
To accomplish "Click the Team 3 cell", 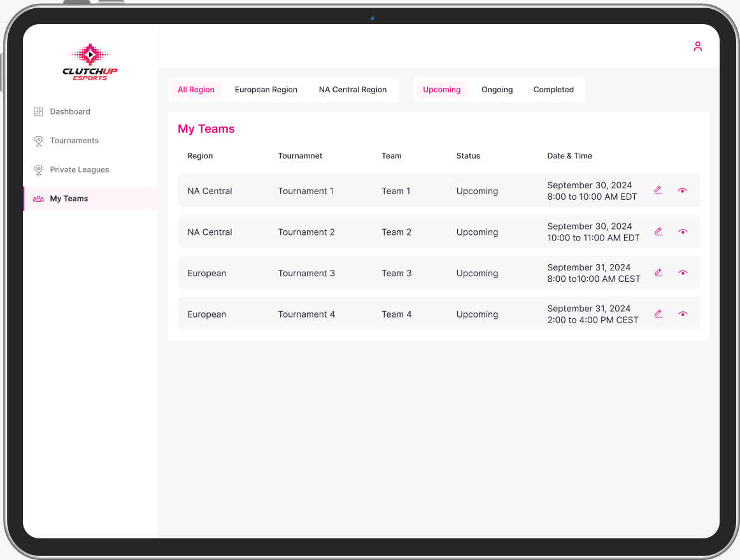I will click(x=396, y=273).
